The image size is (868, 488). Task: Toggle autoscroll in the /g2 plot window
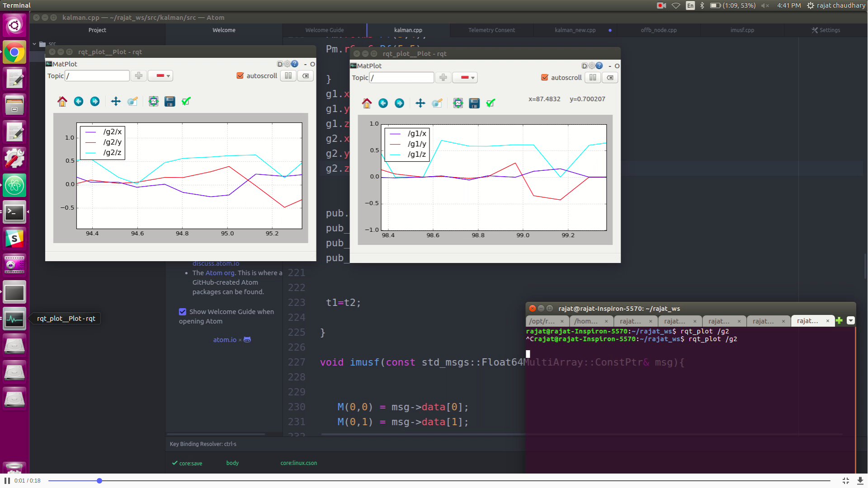click(241, 76)
